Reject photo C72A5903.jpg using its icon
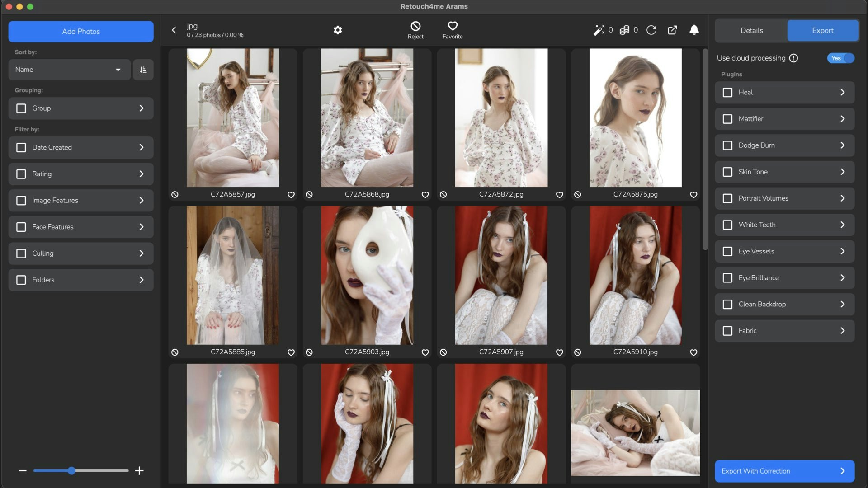Image resolution: width=868 pixels, height=488 pixels. coord(309,352)
